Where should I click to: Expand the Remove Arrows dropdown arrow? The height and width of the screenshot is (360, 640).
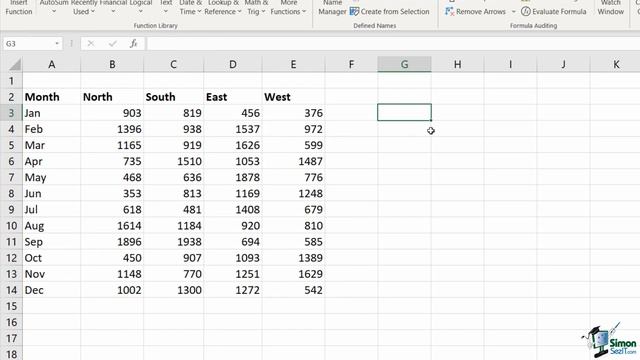click(x=513, y=11)
